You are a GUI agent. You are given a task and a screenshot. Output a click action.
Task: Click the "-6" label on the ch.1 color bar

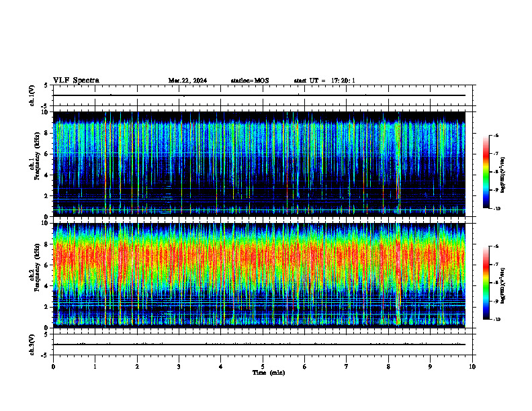pyautogui.click(x=495, y=135)
